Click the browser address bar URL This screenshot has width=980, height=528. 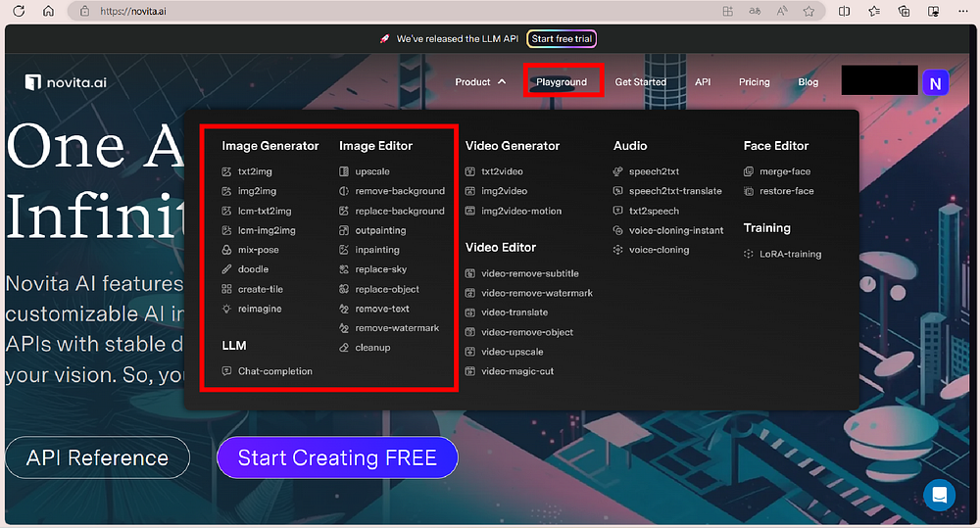point(133,11)
